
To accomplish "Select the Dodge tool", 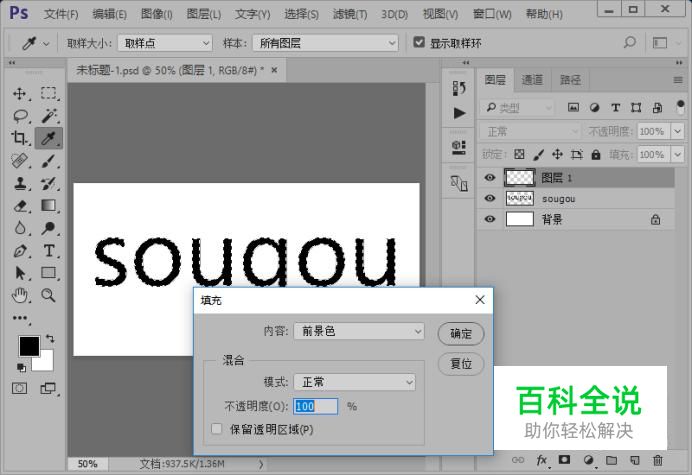I will pyautogui.click(x=49, y=228).
